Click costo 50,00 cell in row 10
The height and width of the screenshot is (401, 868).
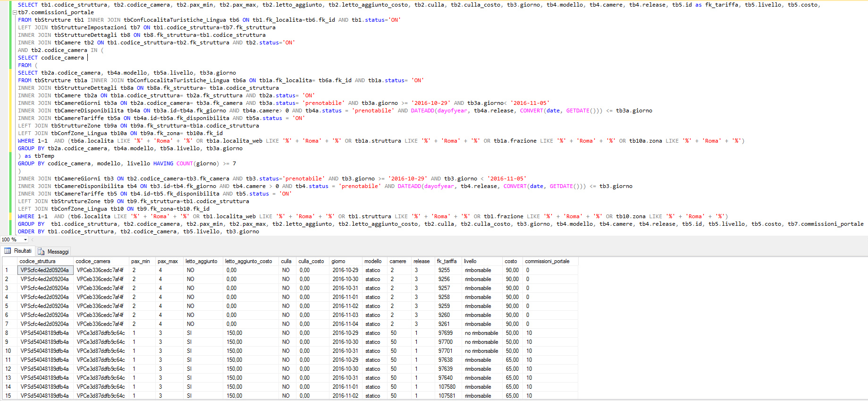513,351
